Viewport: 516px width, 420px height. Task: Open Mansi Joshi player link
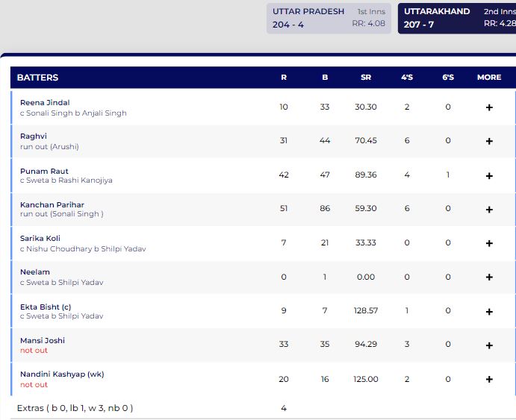pos(43,340)
